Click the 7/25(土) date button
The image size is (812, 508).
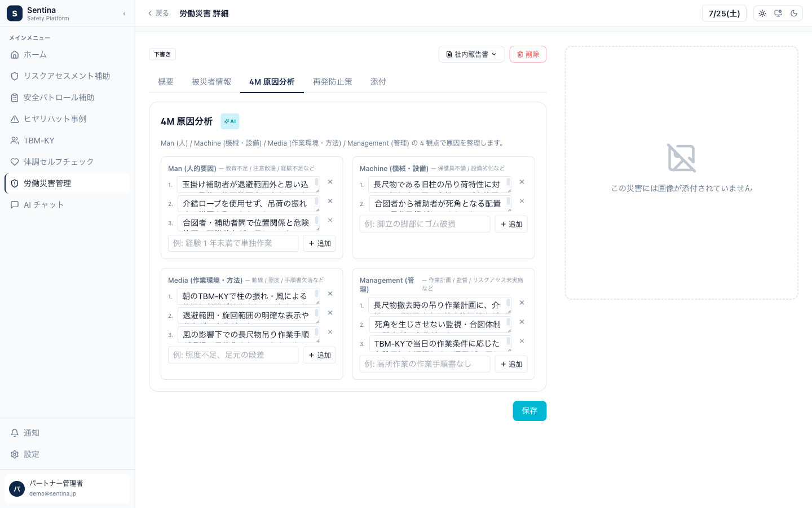(x=724, y=14)
